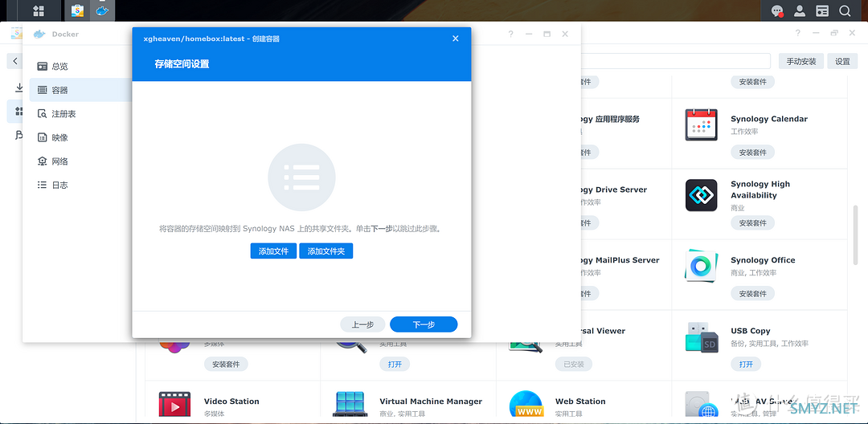This screenshot has width=868, height=424.
Task: Click the Synology Office icon
Action: (702, 266)
